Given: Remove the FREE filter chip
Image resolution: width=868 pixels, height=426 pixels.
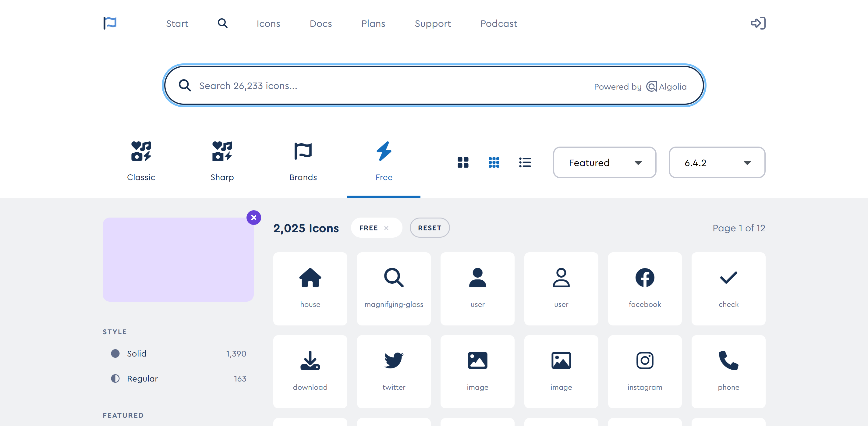Looking at the screenshot, I should point(386,228).
